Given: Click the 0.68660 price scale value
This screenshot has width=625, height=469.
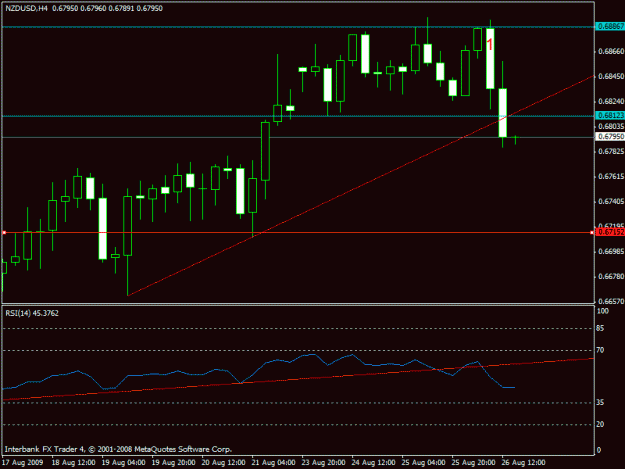Looking at the screenshot, I should 611,51.
